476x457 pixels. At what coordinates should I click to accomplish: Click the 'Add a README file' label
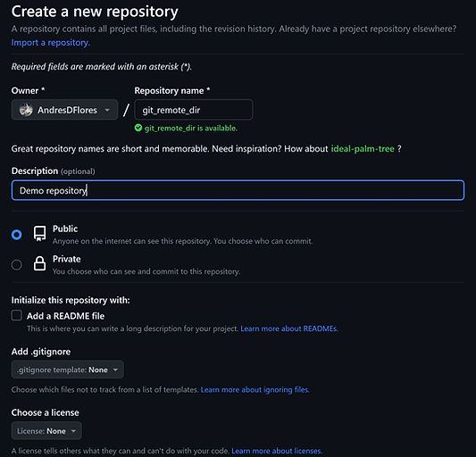coord(65,316)
